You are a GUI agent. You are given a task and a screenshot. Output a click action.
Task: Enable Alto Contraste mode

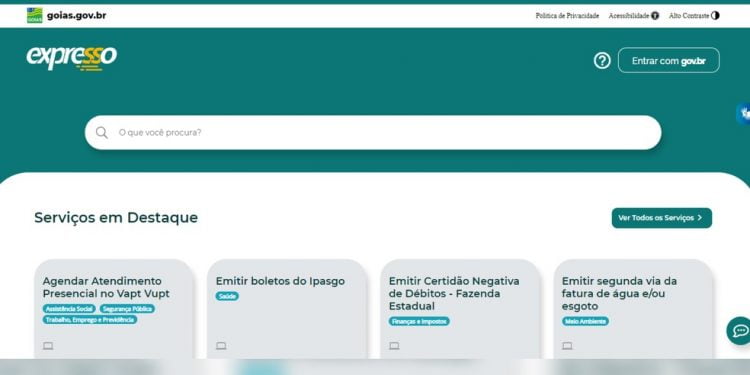[689, 16]
